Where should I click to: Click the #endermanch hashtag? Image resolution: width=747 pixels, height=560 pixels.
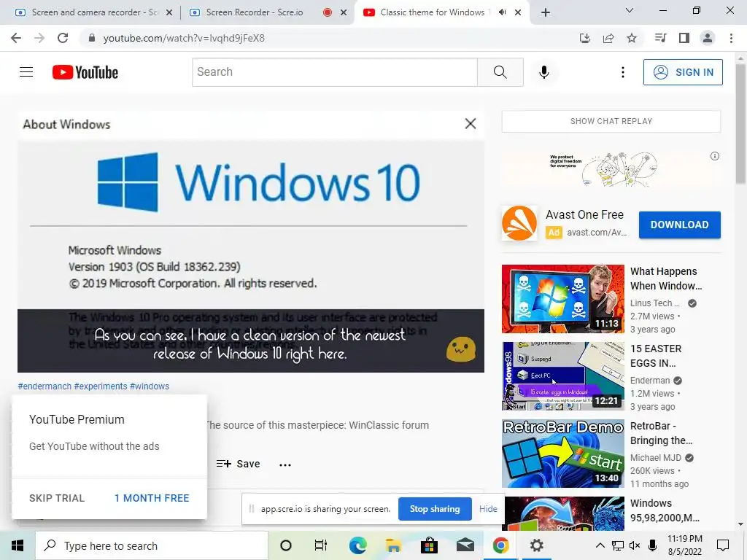[x=44, y=386]
